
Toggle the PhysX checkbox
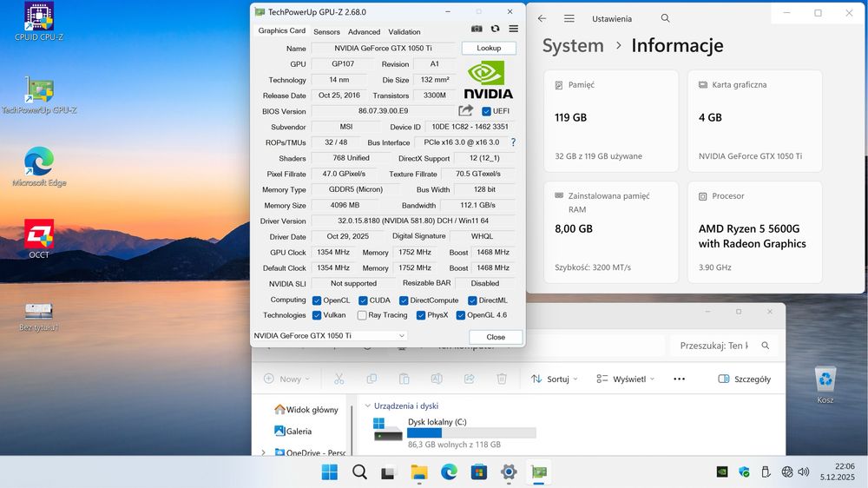[421, 315]
